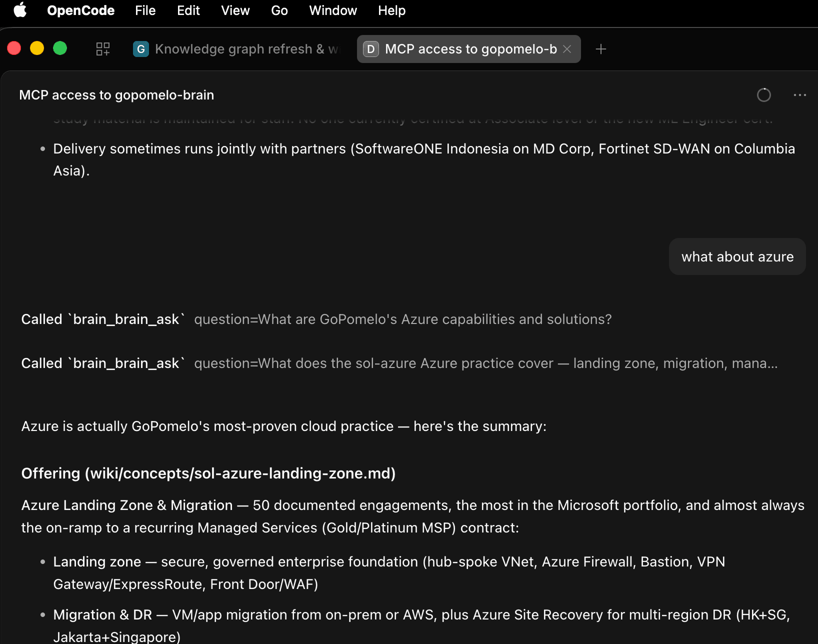Viewport: 818px width, 644px height.
Task: Click the 'what about azure' user message
Action: coord(737,256)
